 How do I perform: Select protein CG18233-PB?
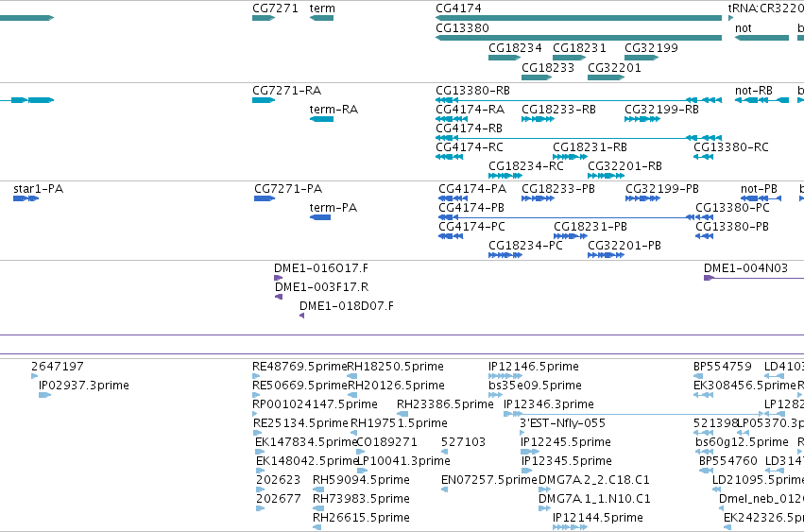(557, 189)
